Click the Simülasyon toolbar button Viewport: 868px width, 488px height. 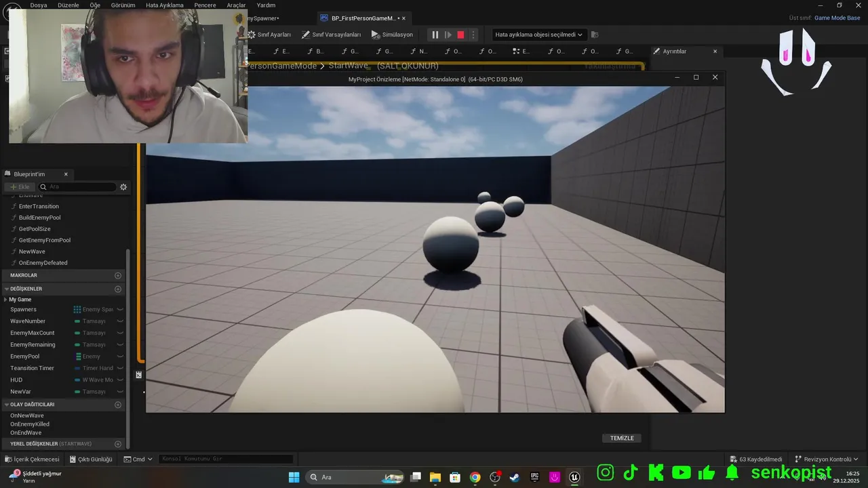(x=392, y=35)
